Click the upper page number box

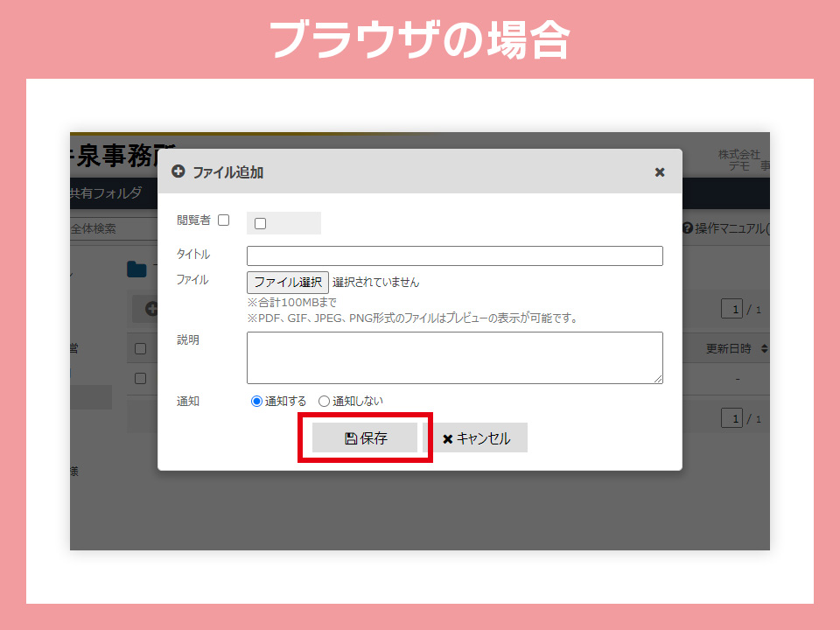(736, 309)
